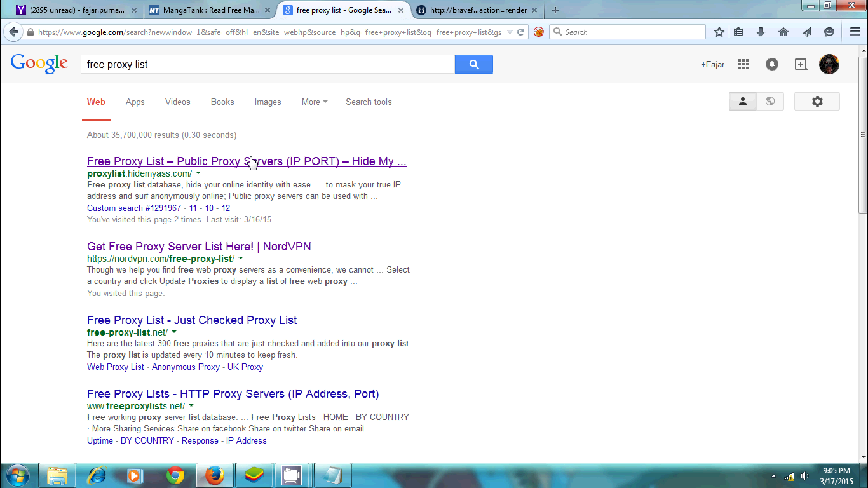Open the Downloads arrow panel
This screenshot has width=868, height=488.
click(761, 32)
